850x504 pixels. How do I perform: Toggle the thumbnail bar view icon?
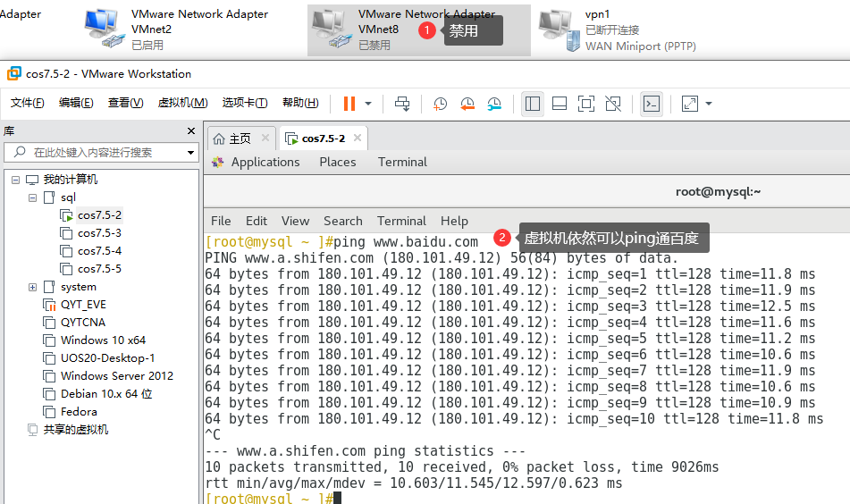[x=560, y=104]
